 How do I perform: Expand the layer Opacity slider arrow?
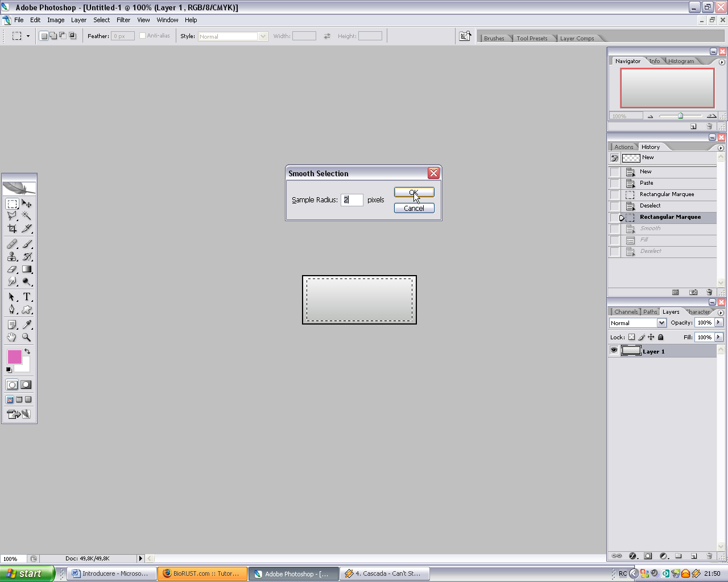click(719, 322)
